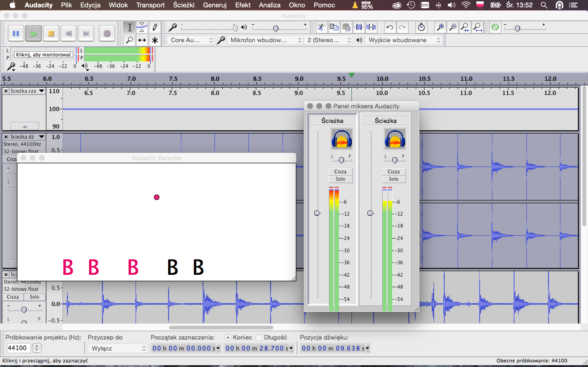Screen dimensions: 588x367
Task: Click Solo button on bottom track
Action: coord(34,297)
